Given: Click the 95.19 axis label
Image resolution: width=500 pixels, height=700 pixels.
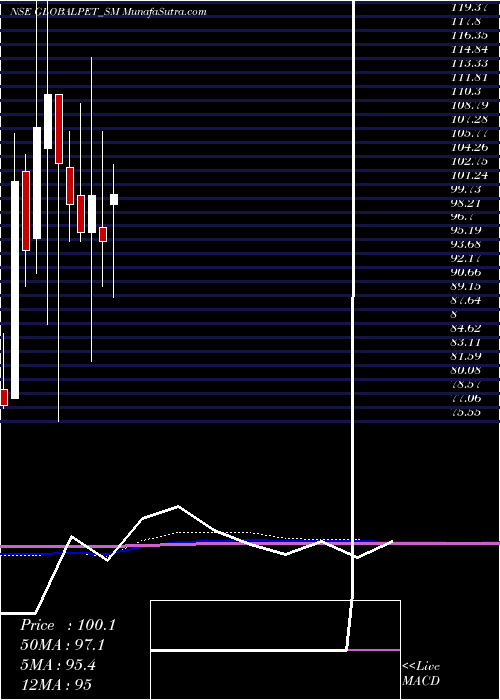Looking at the screenshot, I should [467, 231].
